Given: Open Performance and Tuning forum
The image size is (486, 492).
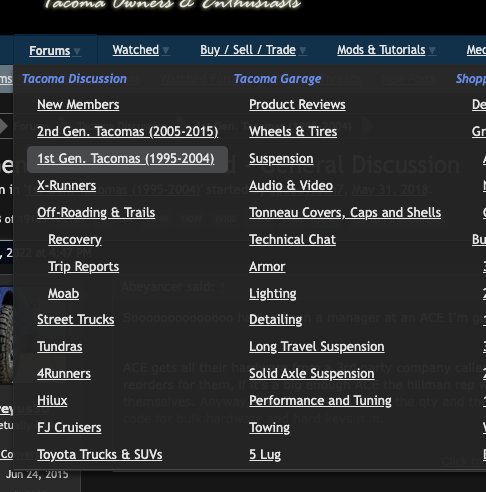Looking at the screenshot, I should (x=320, y=401).
